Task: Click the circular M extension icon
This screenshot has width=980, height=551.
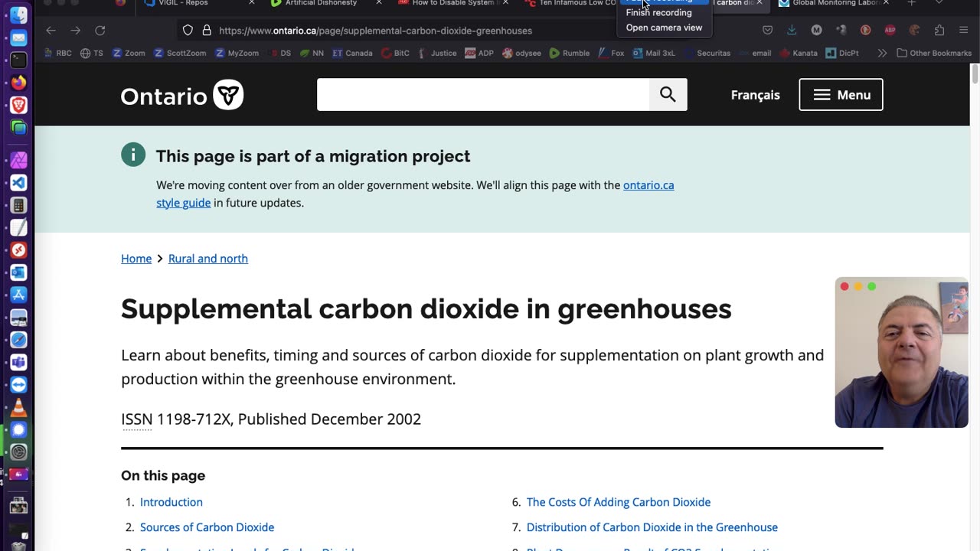Action: click(816, 31)
